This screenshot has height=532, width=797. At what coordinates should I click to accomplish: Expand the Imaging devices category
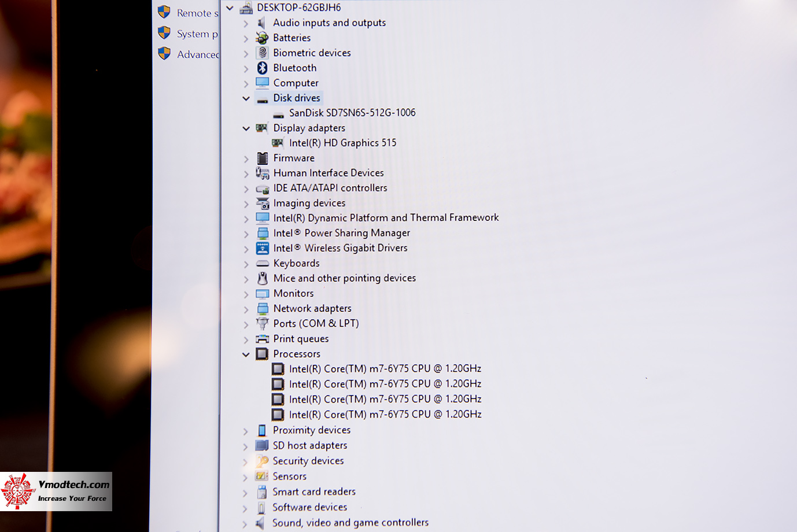pos(246,204)
